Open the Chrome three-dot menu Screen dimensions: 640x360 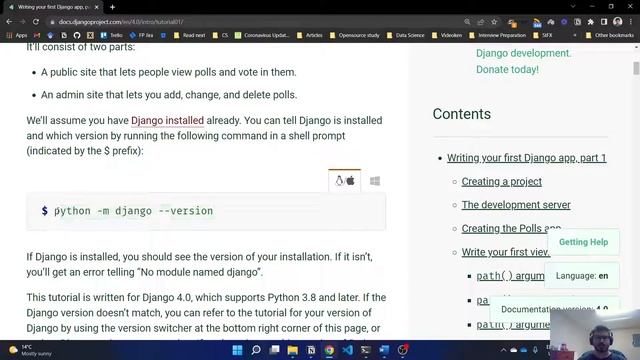[631, 22]
